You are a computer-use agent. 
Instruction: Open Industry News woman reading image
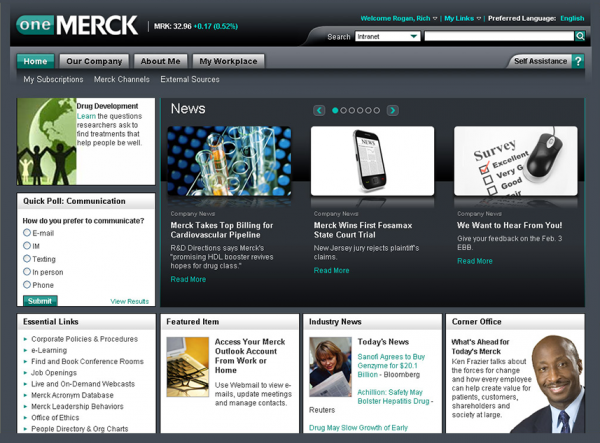click(x=330, y=366)
